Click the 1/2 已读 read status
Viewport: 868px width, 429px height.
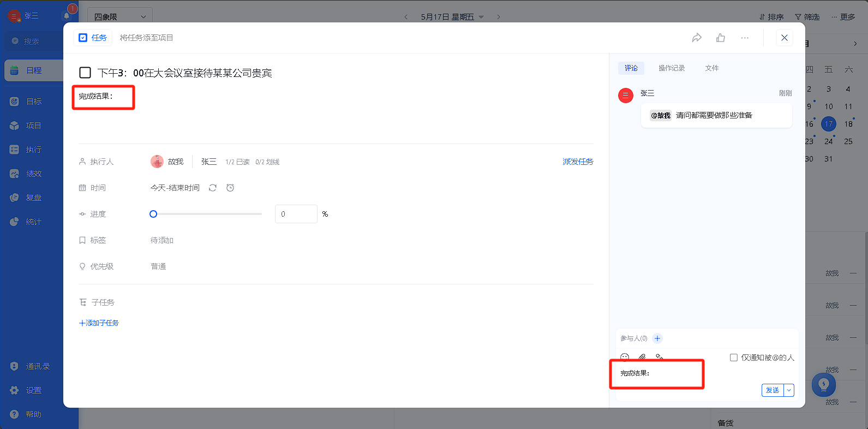pos(237,162)
